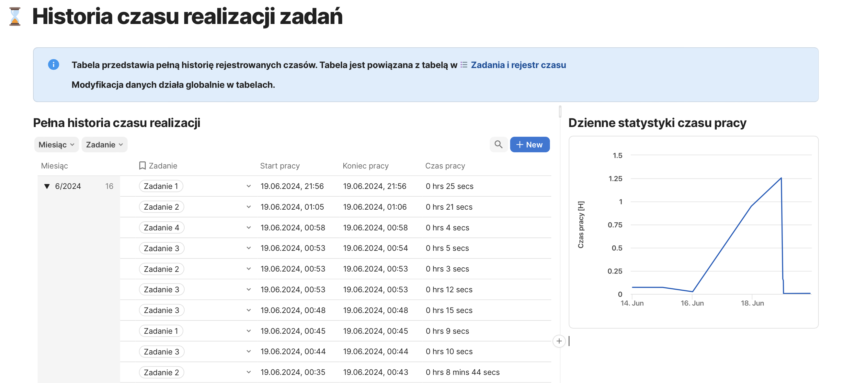
Task: Click the bookmark icon in Zadanie header
Action: tap(142, 166)
